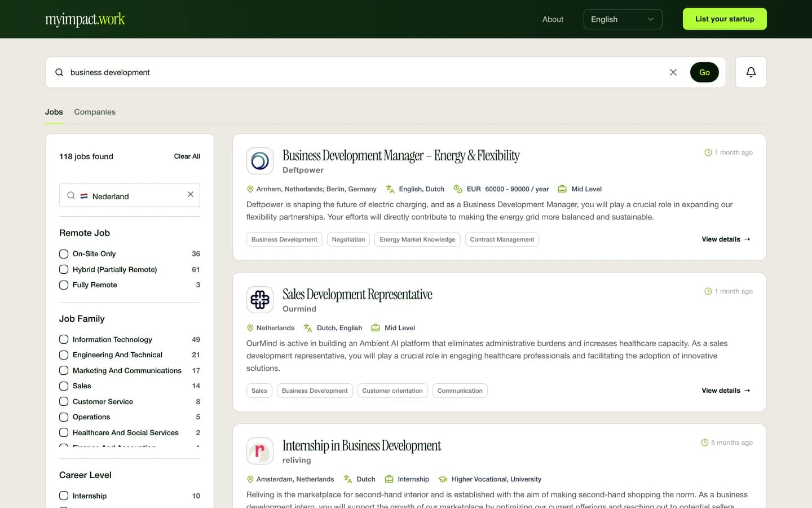Clear the search text with X
The image size is (812, 508).
(673, 72)
